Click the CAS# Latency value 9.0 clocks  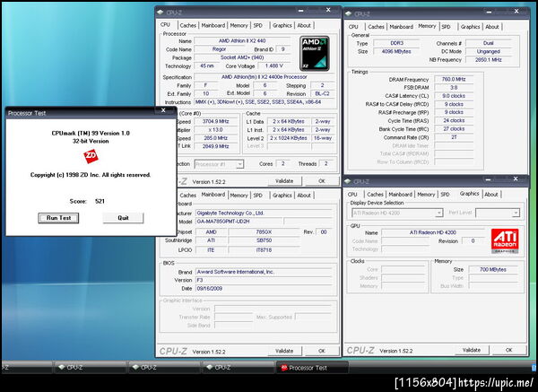pos(454,96)
